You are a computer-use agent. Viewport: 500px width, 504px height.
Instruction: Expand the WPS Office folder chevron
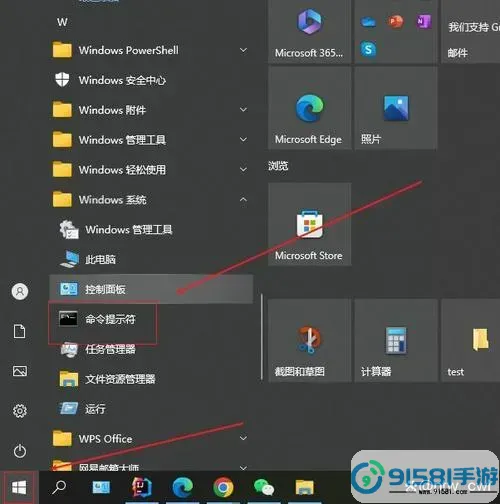click(244, 438)
